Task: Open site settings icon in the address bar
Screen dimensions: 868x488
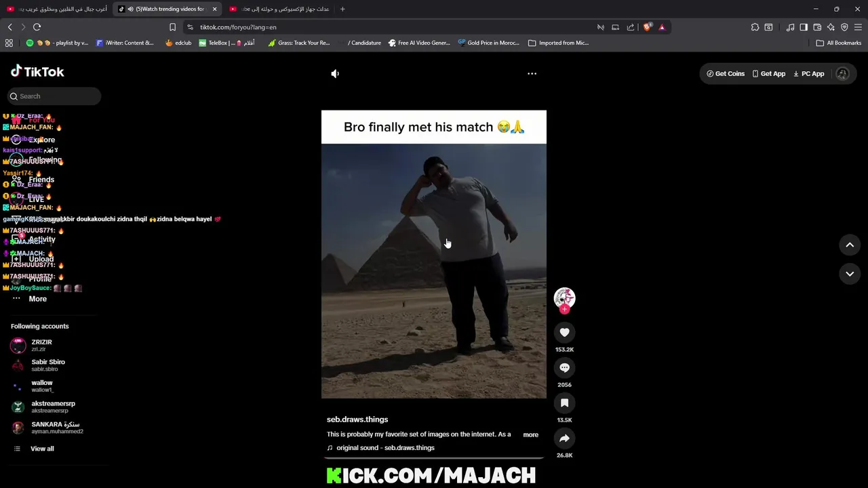Action: [191, 27]
